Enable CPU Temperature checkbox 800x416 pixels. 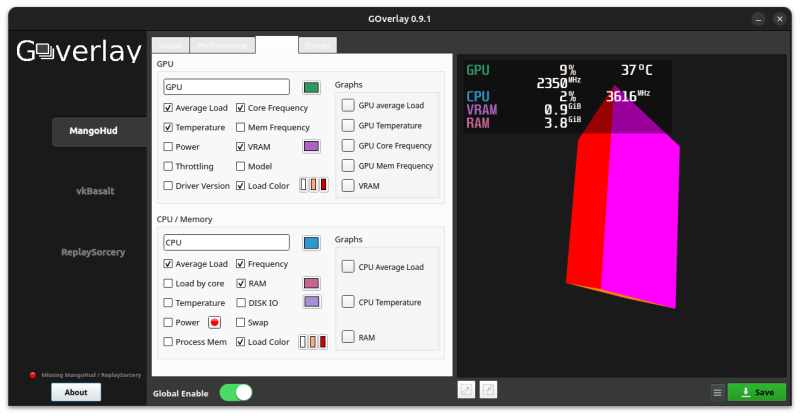168,303
